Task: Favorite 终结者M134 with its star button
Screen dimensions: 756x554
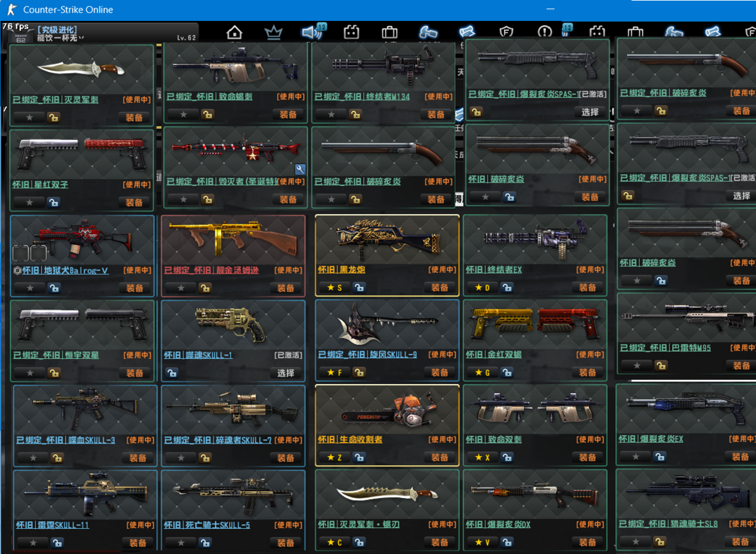Action: point(331,115)
